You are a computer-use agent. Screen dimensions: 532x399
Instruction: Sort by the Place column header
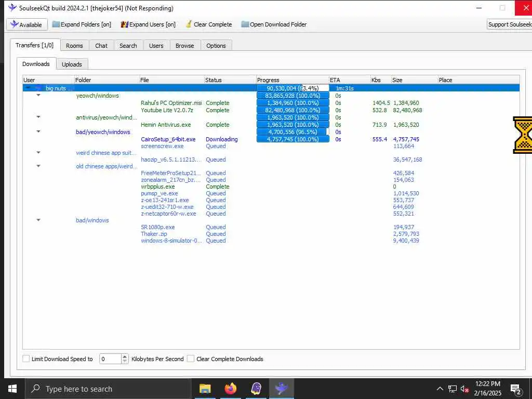pos(478,80)
